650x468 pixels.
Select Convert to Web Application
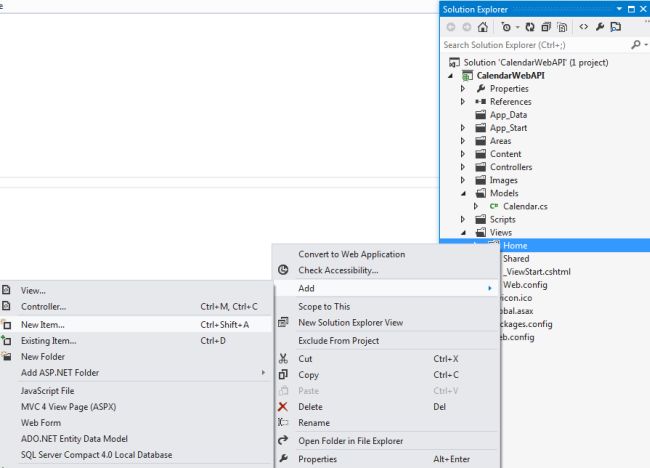click(386, 254)
